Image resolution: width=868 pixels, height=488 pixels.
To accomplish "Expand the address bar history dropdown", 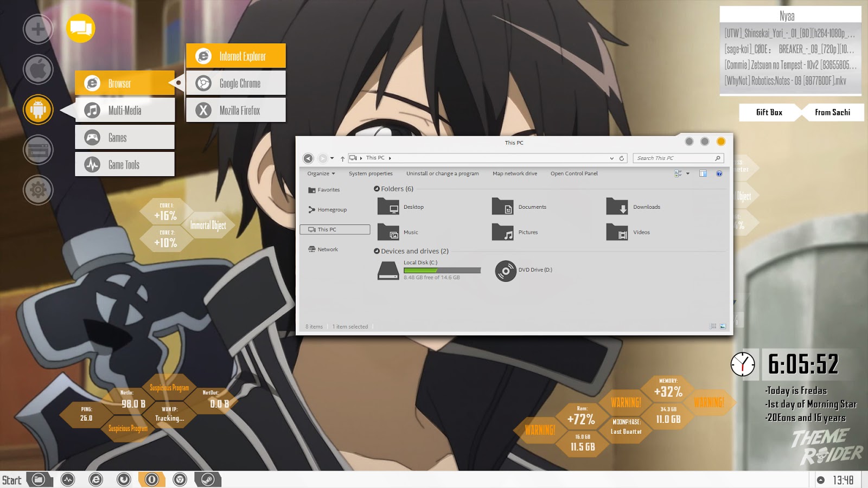I will (x=611, y=158).
